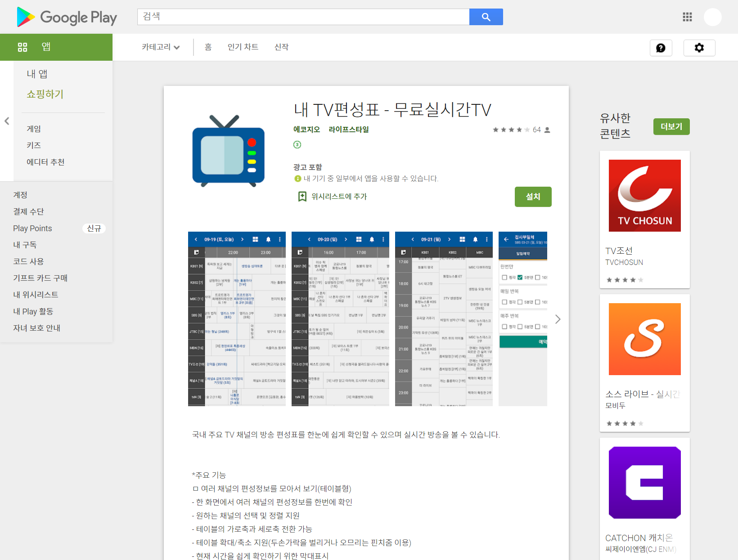This screenshot has height=560, width=738.
Task: Click the blue search magnifier button
Action: (x=486, y=17)
